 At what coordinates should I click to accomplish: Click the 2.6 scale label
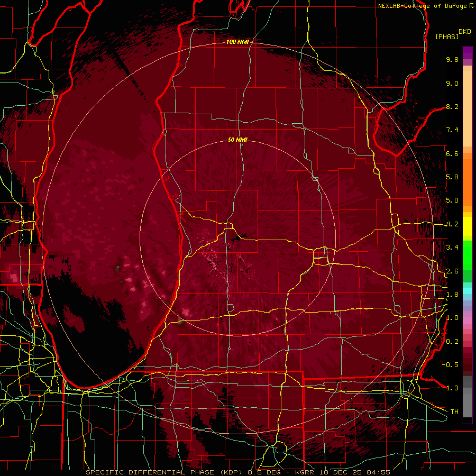pyautogui.click(x=452, y=271)
